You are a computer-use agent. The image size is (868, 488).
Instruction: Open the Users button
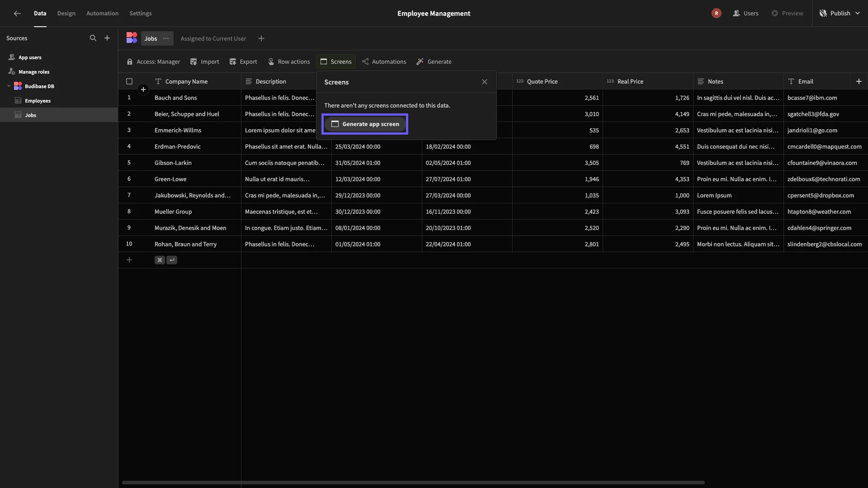pos(745,14)
